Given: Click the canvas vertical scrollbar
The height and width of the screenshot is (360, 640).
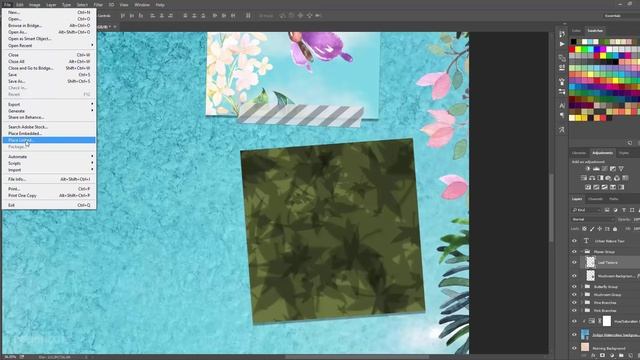Looking at the screenshot, I should point(551,208).
